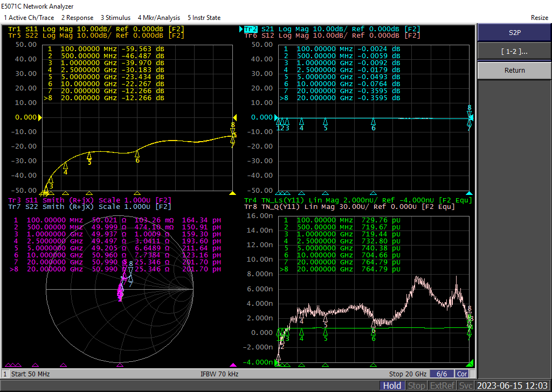Select marker 5 on the S11 trace
This screenshot has width=552, height=392.
[89, 158]
